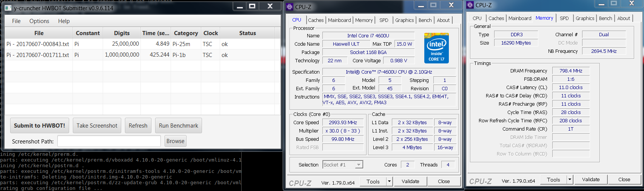Switch to Mainboard tab in processor CPU-Z window

tap(339, 20)
